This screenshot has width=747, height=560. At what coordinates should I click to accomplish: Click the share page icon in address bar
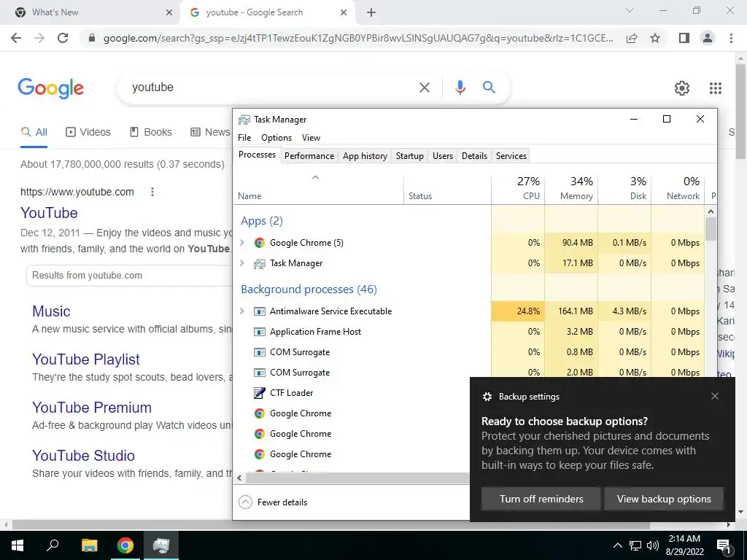click(632, 38)
